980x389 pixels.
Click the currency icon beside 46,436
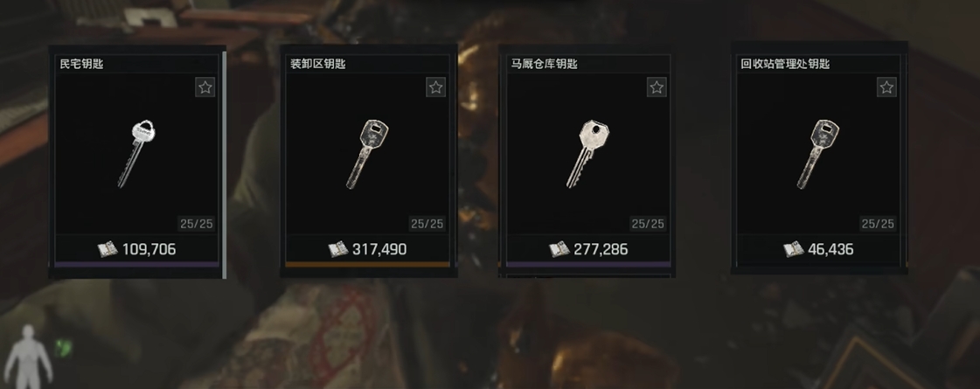793,249
